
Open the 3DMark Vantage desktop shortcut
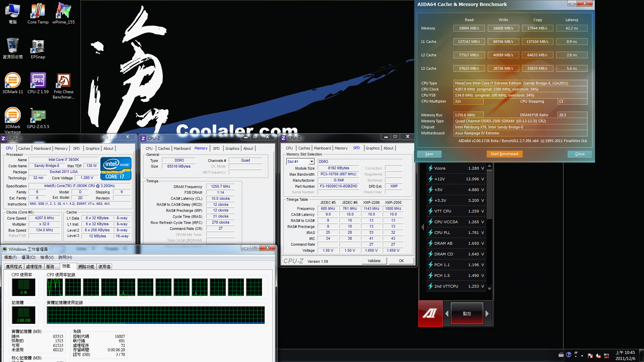[x=12, y=120]
